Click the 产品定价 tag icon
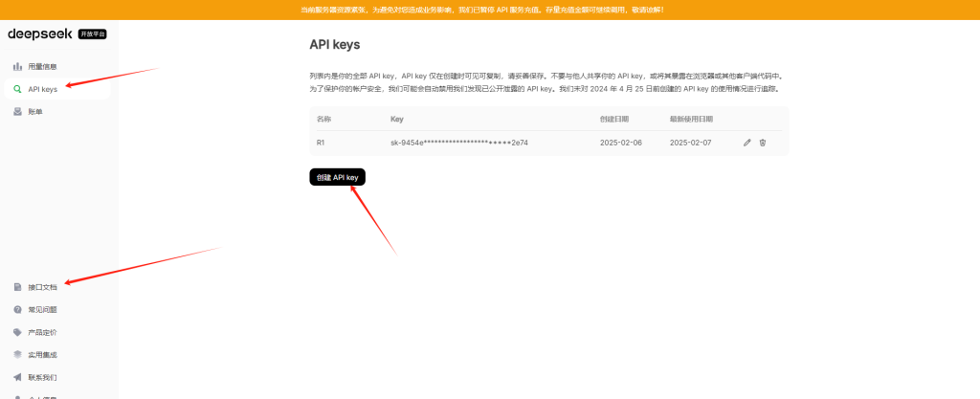 [18, 332]
